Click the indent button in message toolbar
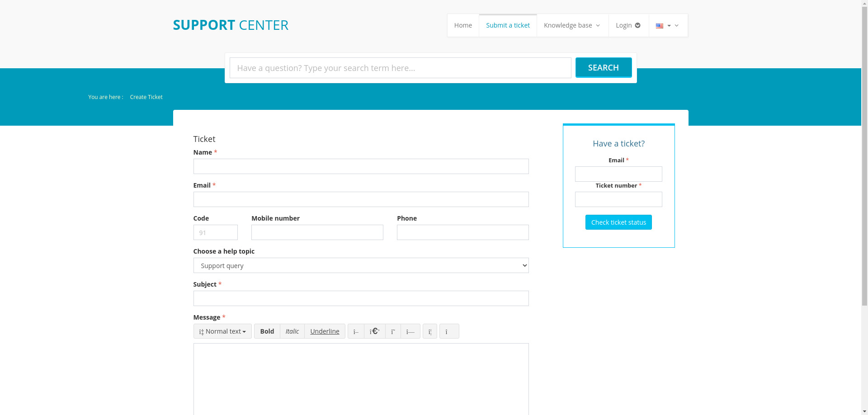868x415 pixels. [x=410, y=331]
